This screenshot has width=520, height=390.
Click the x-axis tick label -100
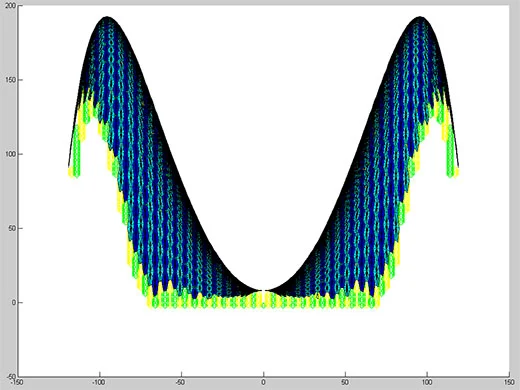pos(99,382)
